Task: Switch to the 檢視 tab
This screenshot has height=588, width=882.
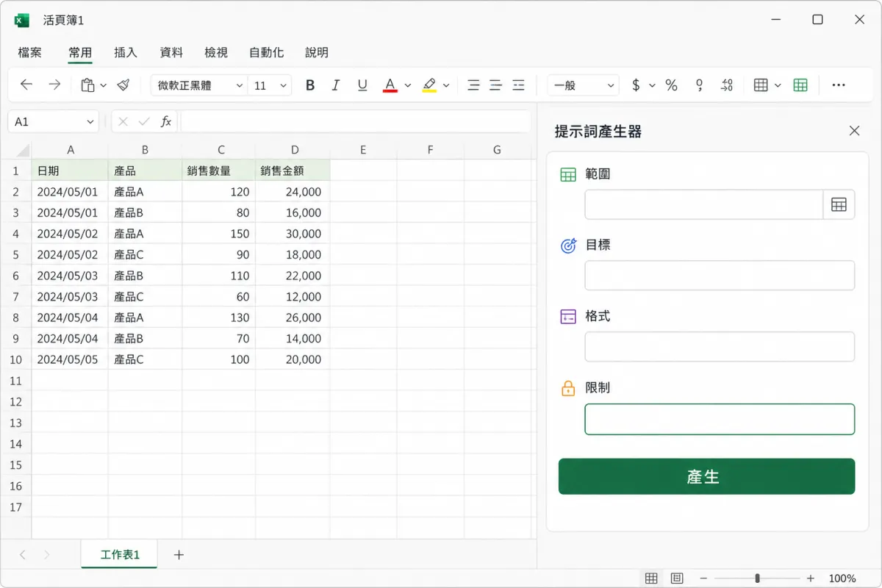Action: click(216, 52)
